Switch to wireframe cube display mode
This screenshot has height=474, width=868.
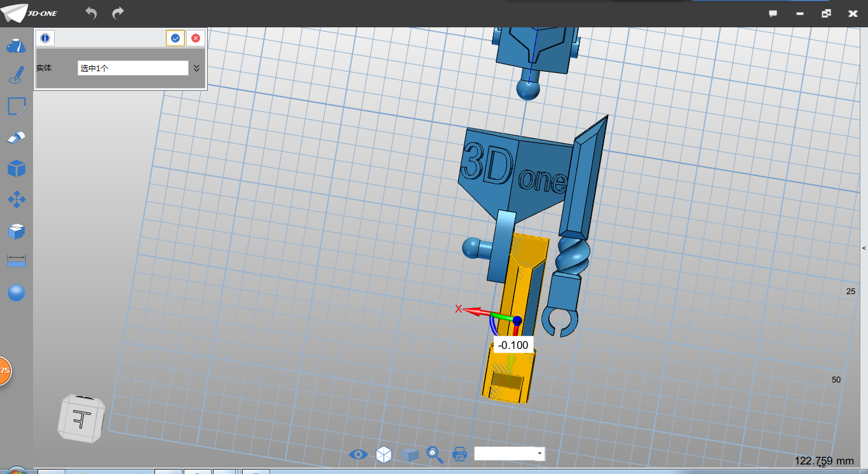click(384, 454)
